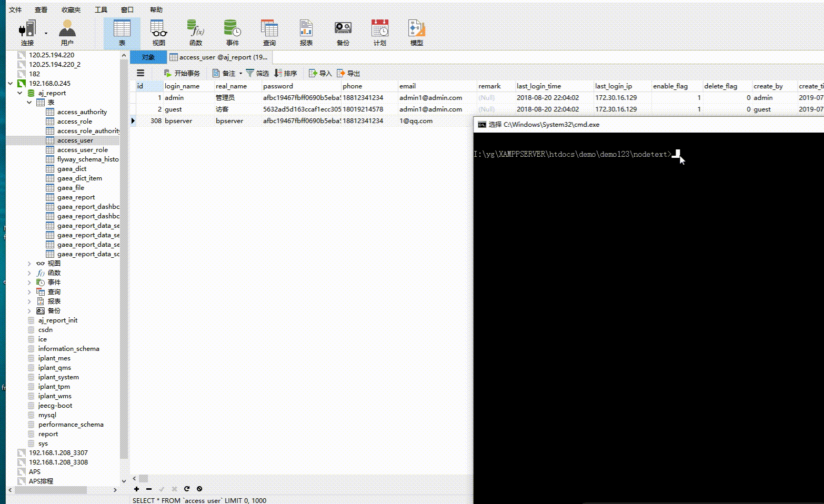This screenshot has width=824, height=504.
Task: Open the 计划 (Schedule) toolbar icon
Action: [379, 32]
